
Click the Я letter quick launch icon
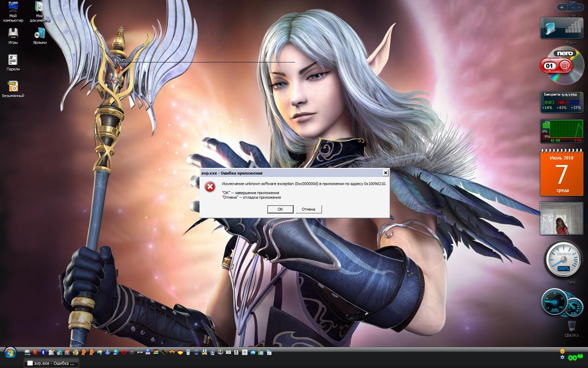point(236,352)
